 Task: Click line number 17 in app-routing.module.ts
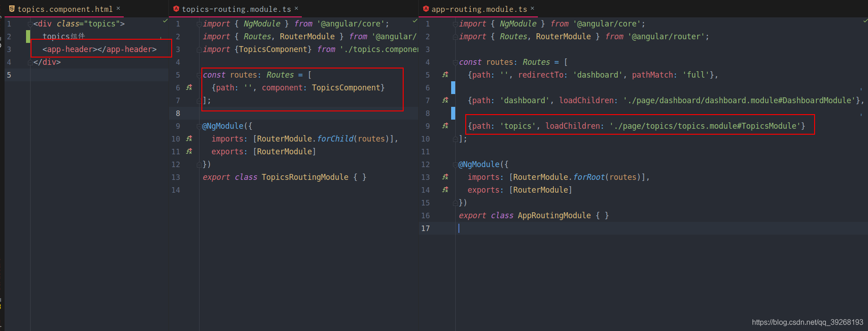click(425, 228)
